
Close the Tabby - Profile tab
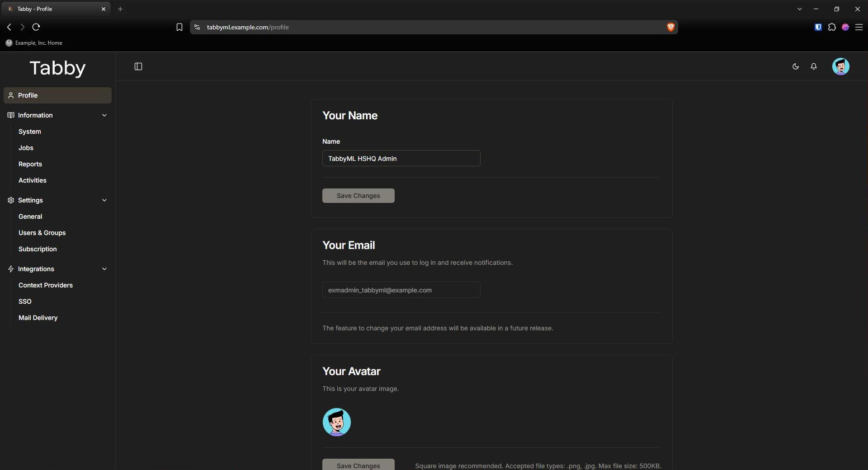pos(104,9)
